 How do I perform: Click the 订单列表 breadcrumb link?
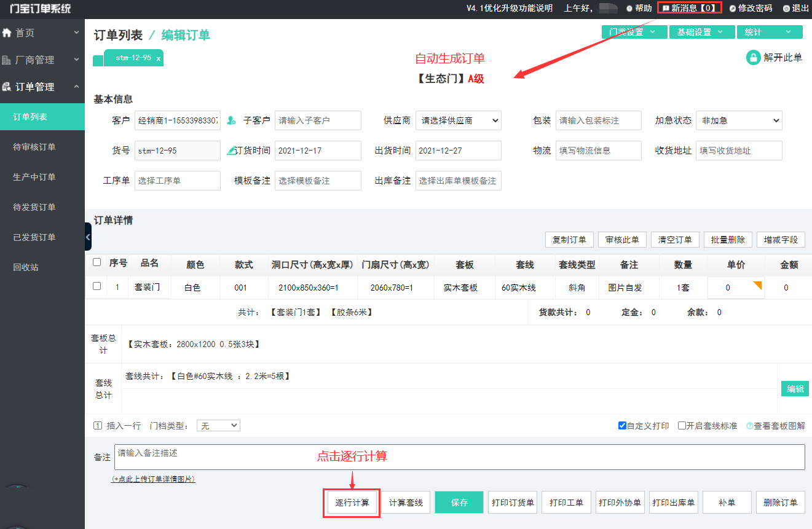coord(118,35)
